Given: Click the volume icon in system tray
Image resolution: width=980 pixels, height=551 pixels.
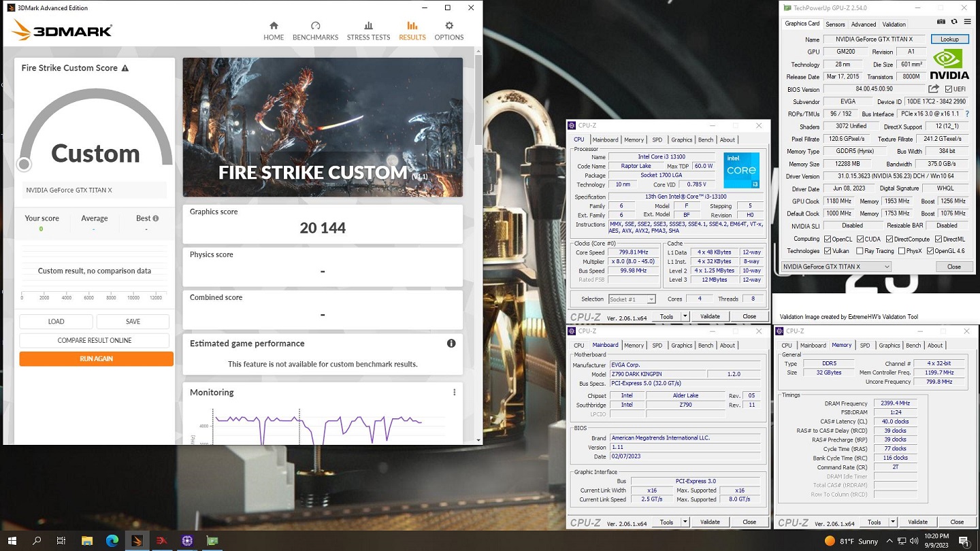Looking at the screenshot, I should click(x=914, y=541).
